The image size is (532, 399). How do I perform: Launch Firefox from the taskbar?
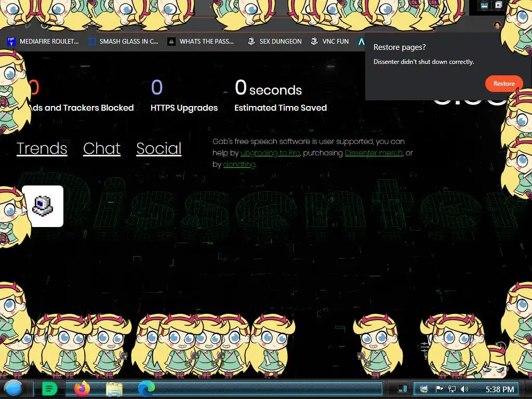click(82, 389)
